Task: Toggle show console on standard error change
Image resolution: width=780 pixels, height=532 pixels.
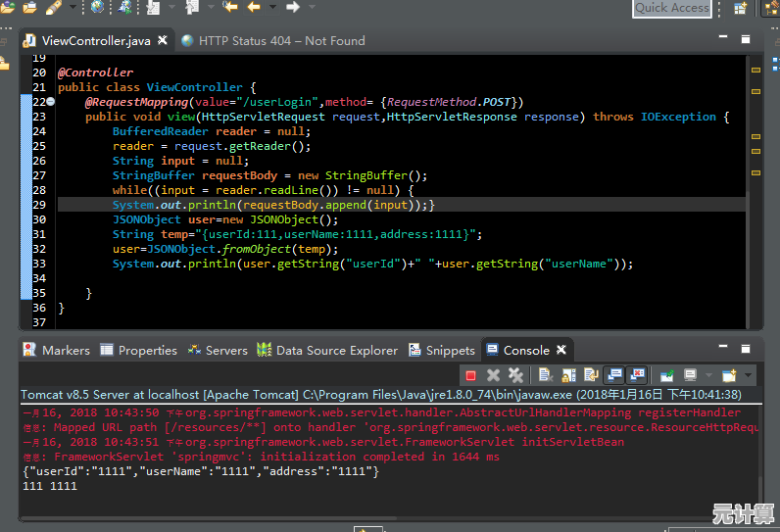Action: [637, 375]
